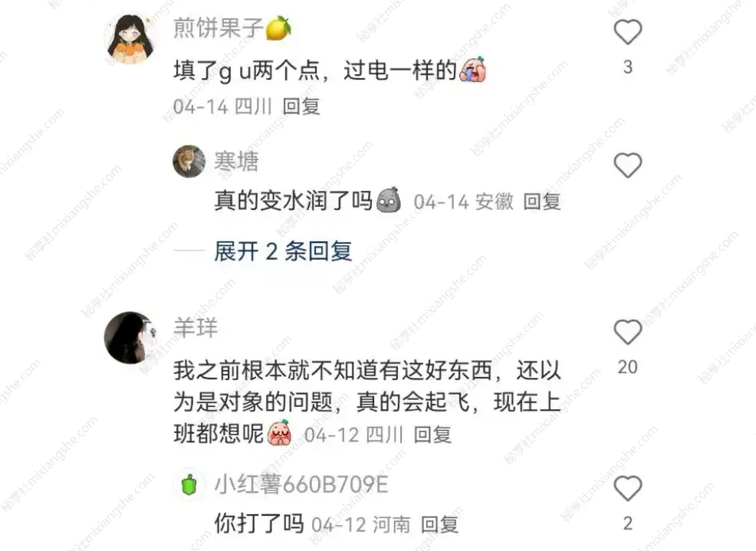Expand the 2 hidden replies

pyautogui.click(x=283, y=251)
